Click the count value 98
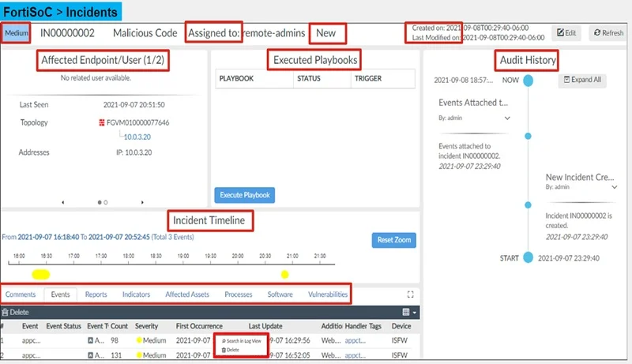 tap(115, 340)
